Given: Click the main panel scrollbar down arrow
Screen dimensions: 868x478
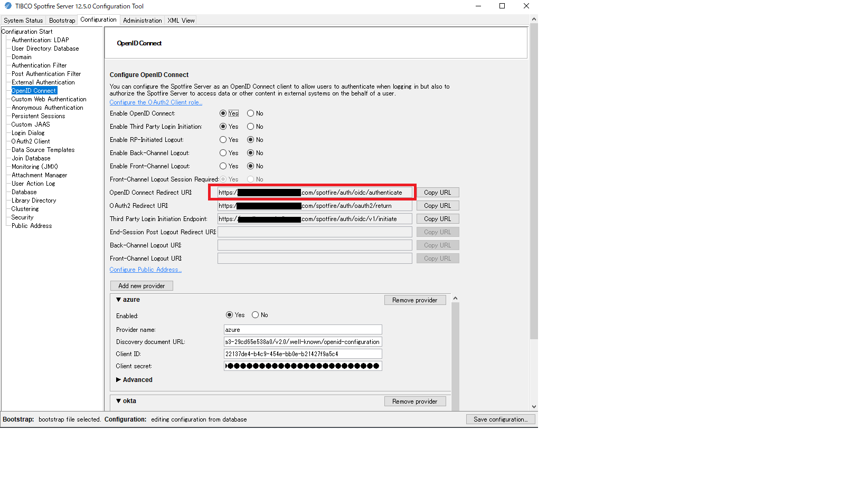Looking at the screenshot, I should (534, 407).
